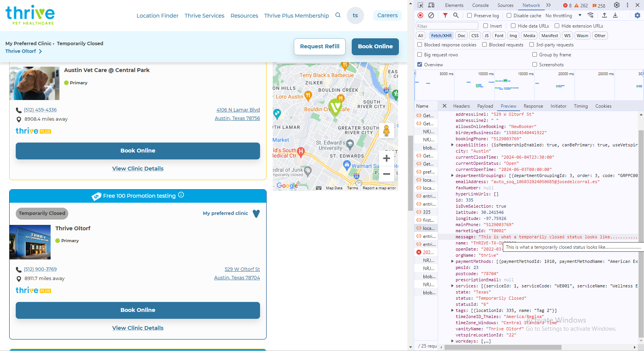
Task: Expand the capabilities object in preview
Action: (x=453, y=145)
